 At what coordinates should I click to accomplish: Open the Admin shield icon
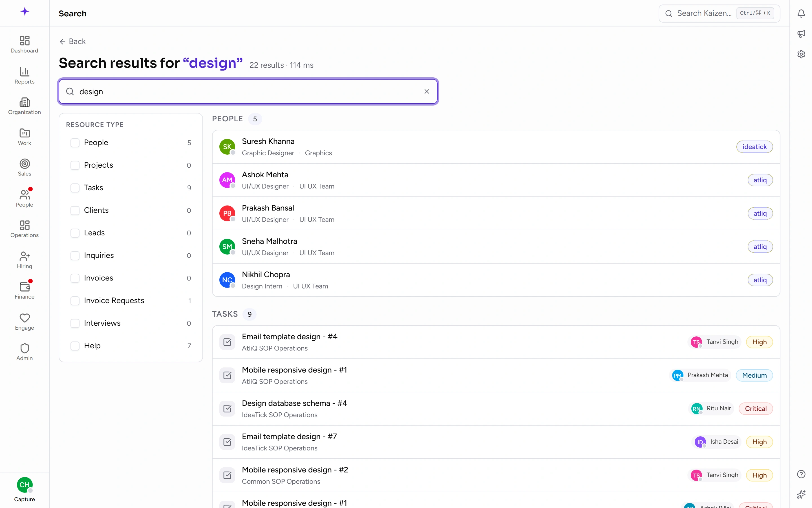tap(25, 352)
